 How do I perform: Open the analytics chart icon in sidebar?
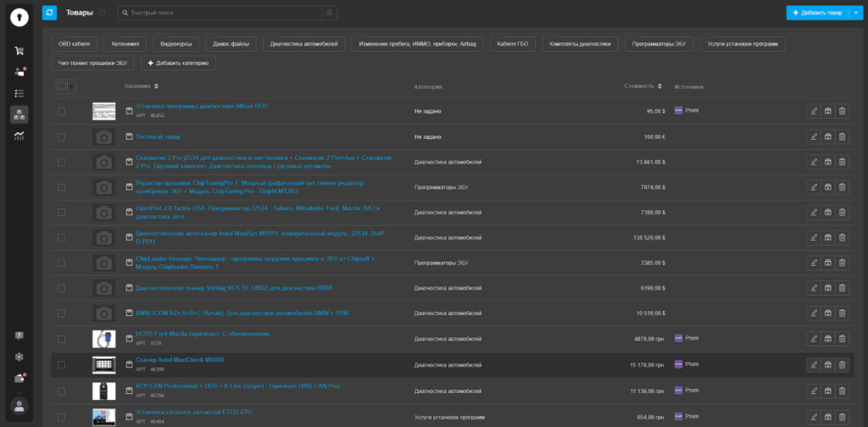(19, 136)
